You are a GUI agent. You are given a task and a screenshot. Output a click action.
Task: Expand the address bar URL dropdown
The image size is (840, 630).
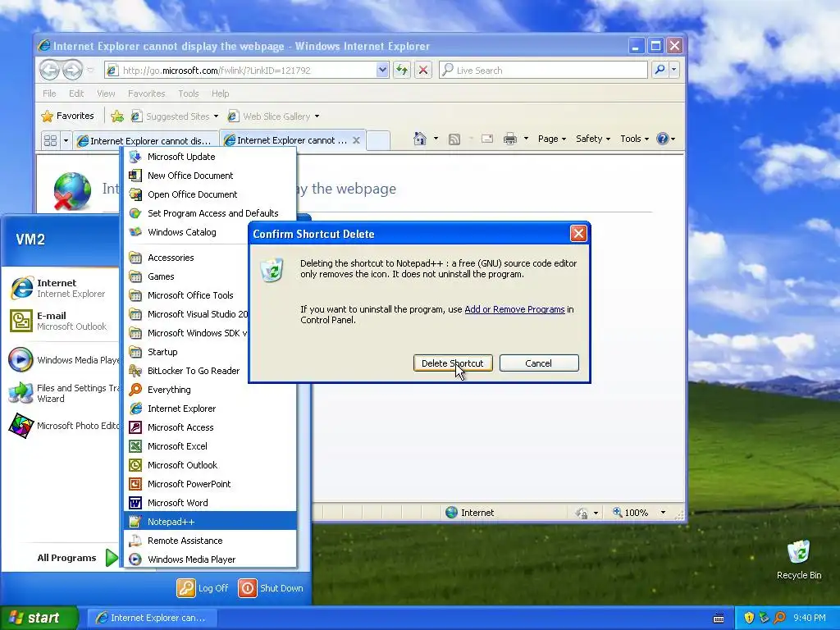[382, 71]
